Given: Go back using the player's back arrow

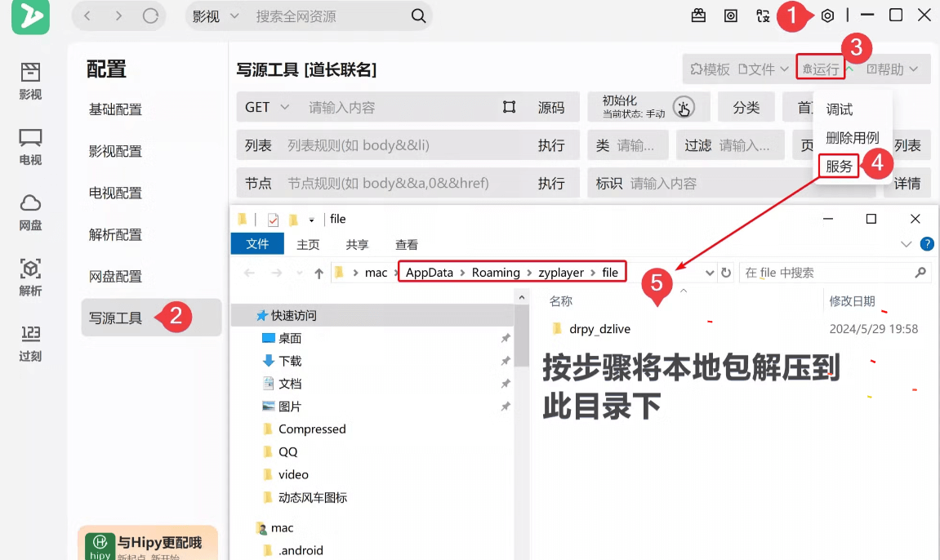Looking at the screenshot, I should pyautogui.click(x=87, y=16).
